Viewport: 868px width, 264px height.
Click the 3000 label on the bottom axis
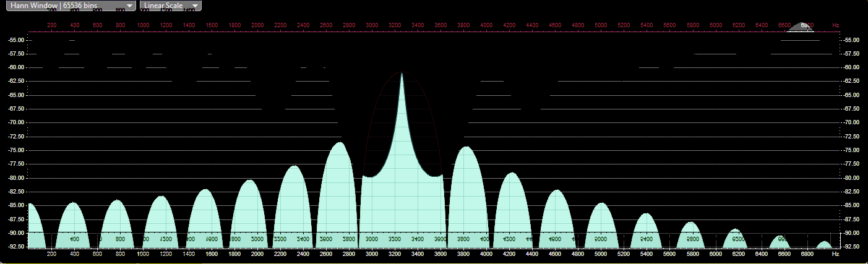point(372,254)
